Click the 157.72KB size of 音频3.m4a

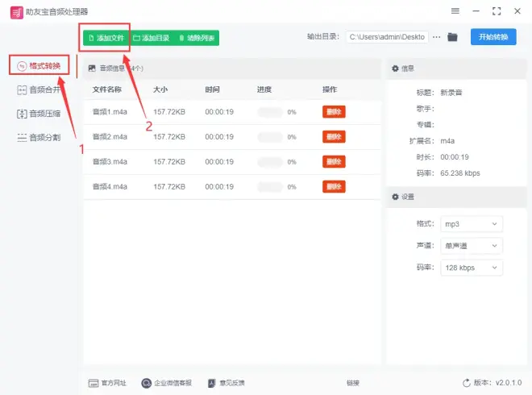tap(169, 162)
